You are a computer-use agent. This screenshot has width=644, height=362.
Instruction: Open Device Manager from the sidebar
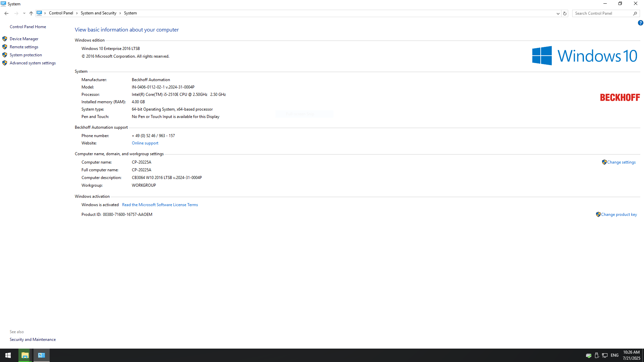click(x=24, y=39)
